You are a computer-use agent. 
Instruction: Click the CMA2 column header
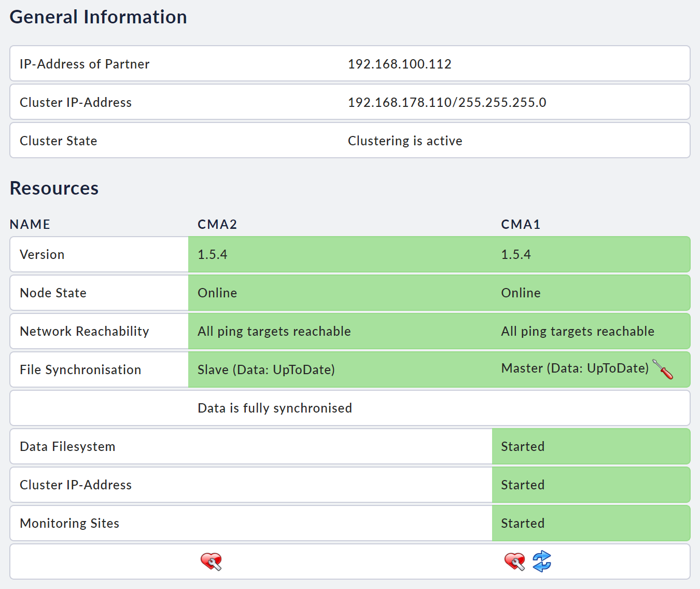tap(217, 224)
